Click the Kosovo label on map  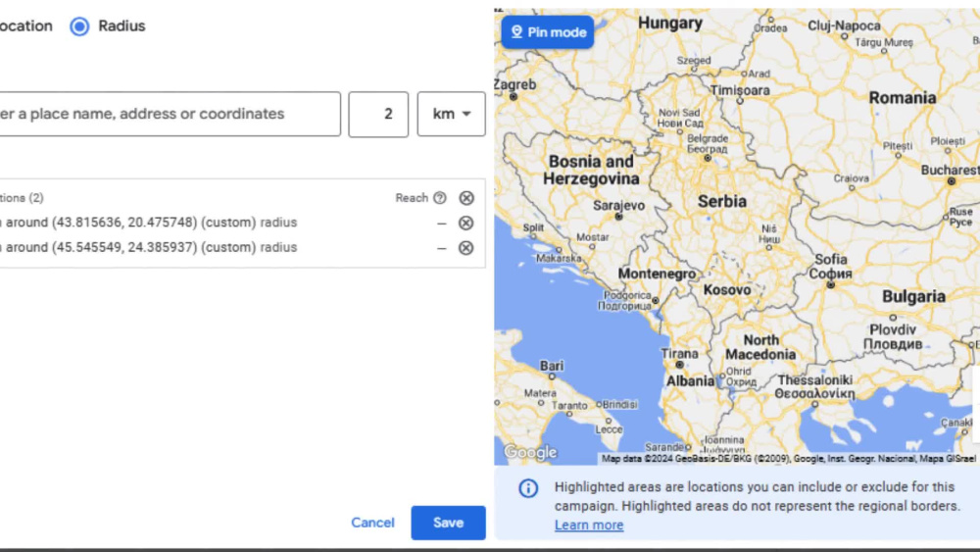(727, 290)
